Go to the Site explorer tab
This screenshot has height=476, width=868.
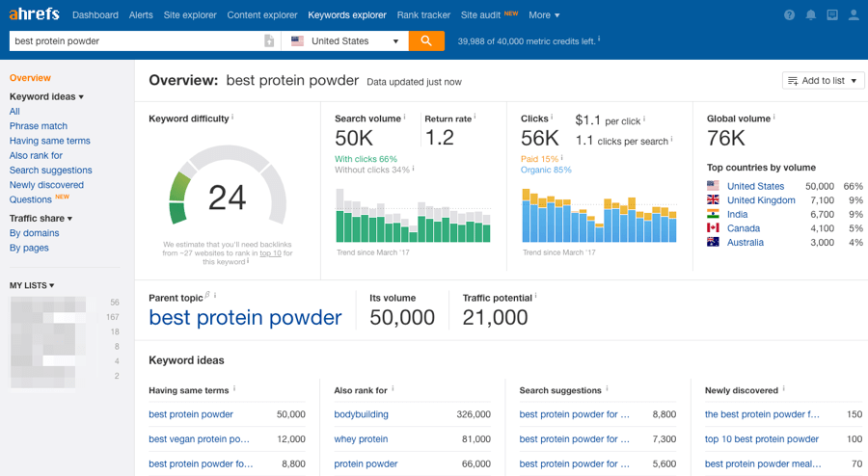point(190,15)
